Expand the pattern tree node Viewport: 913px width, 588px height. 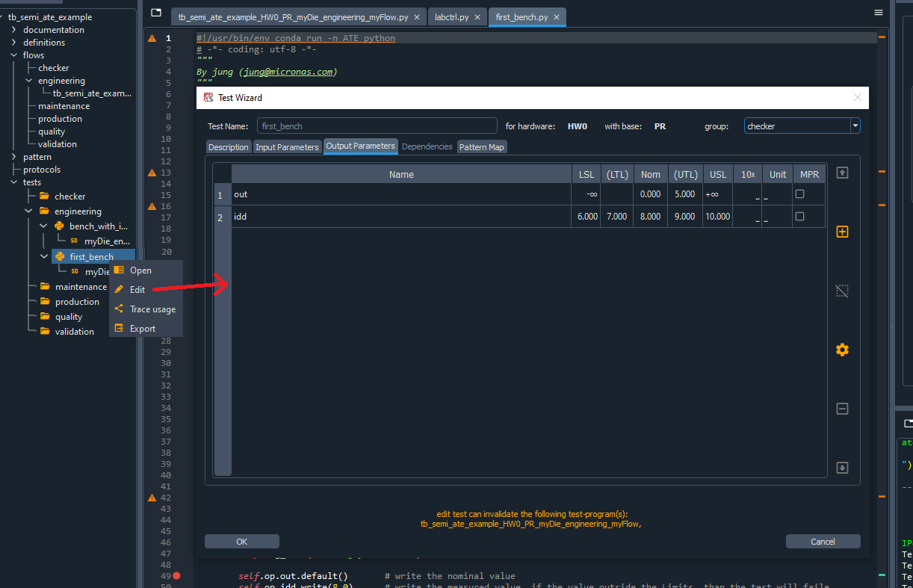[14, 157]
